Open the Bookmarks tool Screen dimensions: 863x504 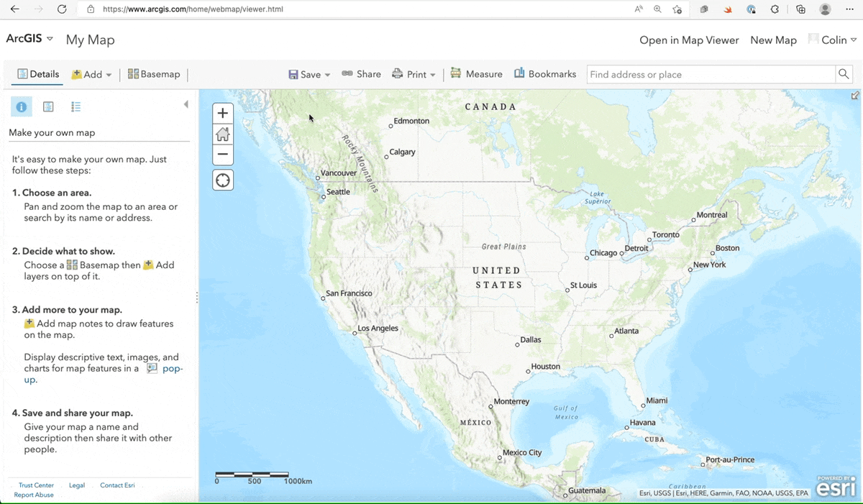(545, 74)
